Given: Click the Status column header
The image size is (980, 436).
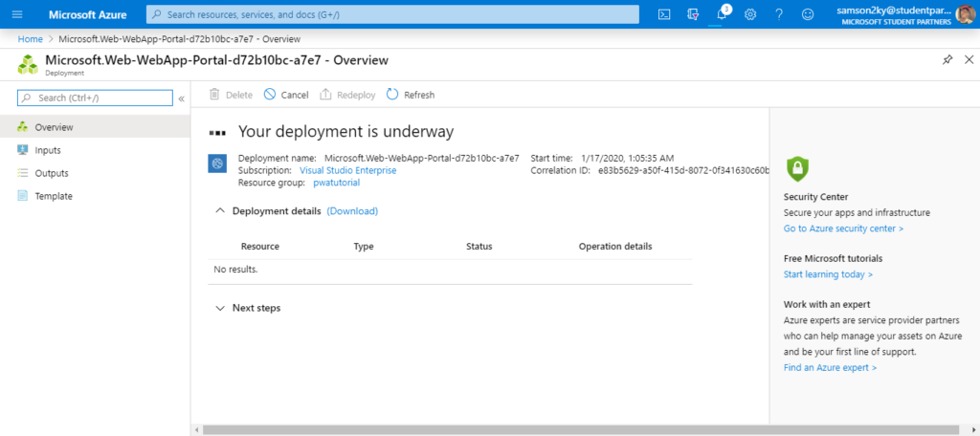Looking at the screenshot, I should (479, 246).
